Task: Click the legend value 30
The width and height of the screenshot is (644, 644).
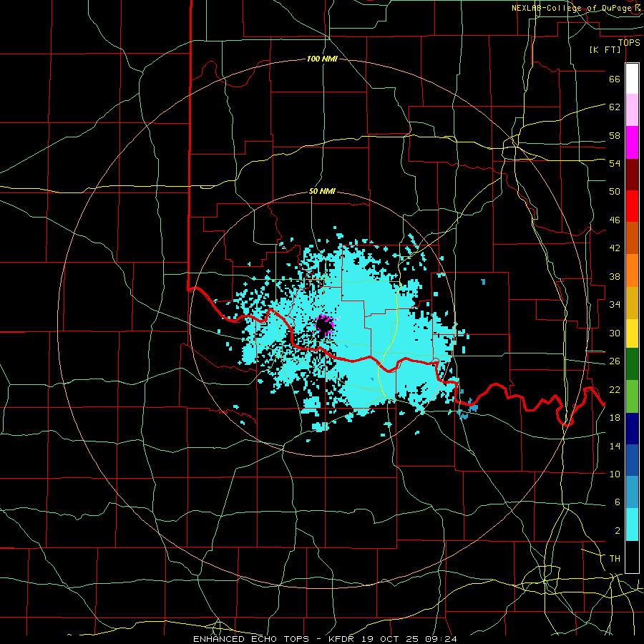Action: [615, 333]
